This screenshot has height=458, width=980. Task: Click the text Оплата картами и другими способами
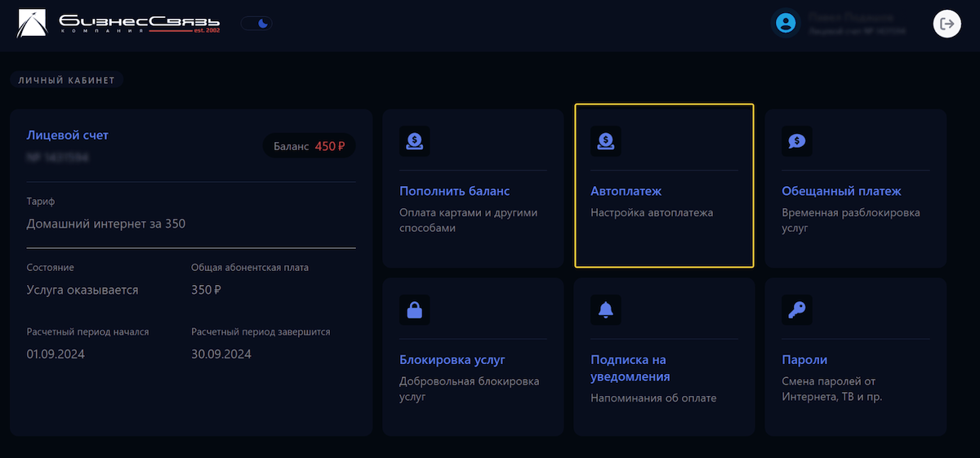pyautogui.click(x=469, y=220)
